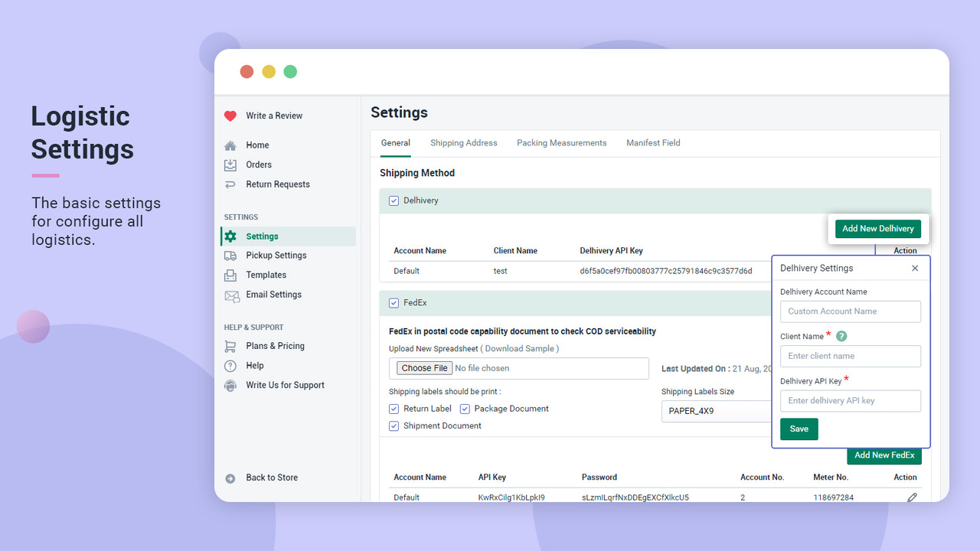Viewport: 980px width, 551px height.
Task: Disable the Return Label checkbox
Action: 394,409
